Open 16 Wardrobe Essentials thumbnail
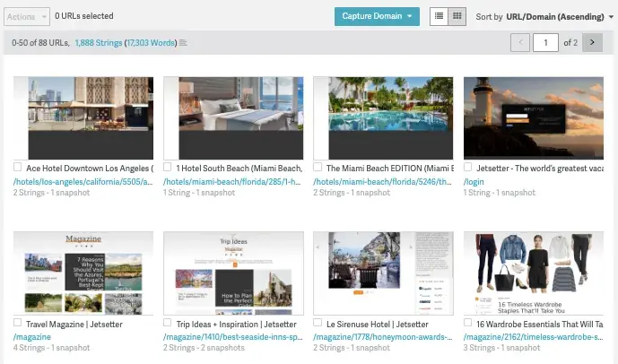The width and height of the screenshot is (618, 364). (x=534, y=273)
